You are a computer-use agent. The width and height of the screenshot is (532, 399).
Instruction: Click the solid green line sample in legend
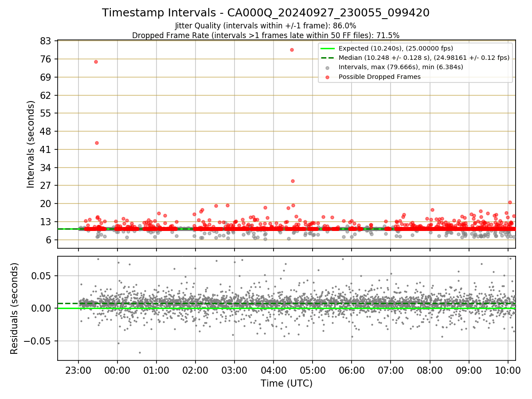tap(327, 48)
